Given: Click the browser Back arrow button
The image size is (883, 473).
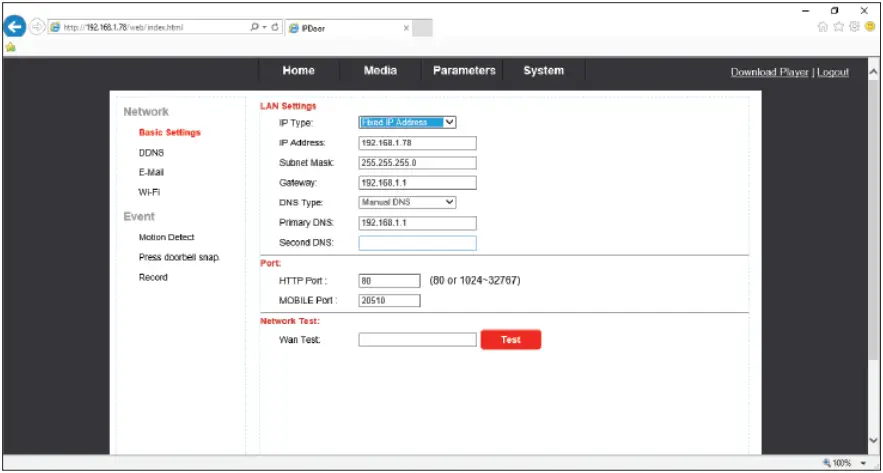Looking at the screenshot, I should (15, 26).
